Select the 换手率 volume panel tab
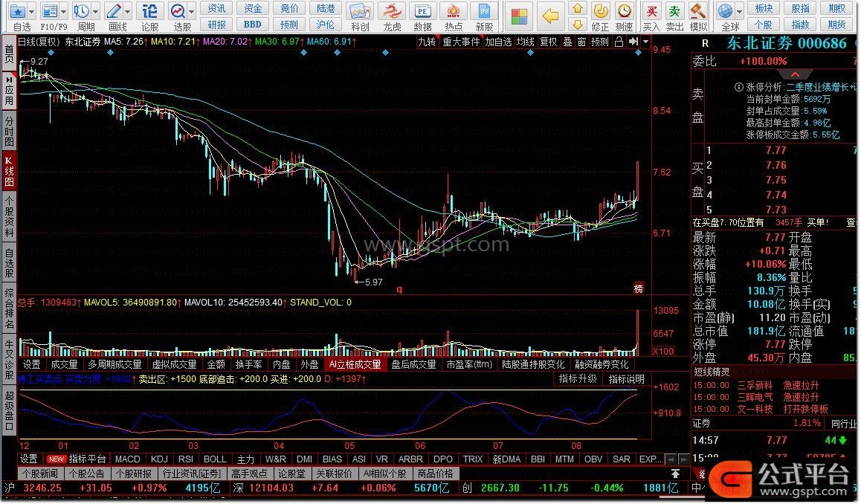 point(249,364)
